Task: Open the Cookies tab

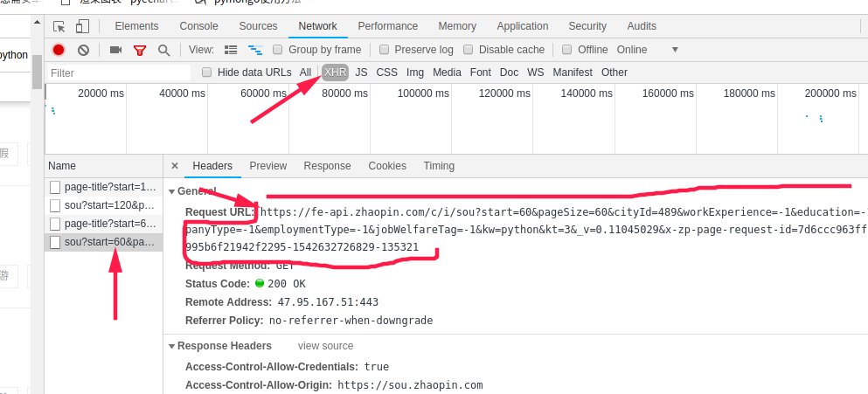Action: [387, 165]
